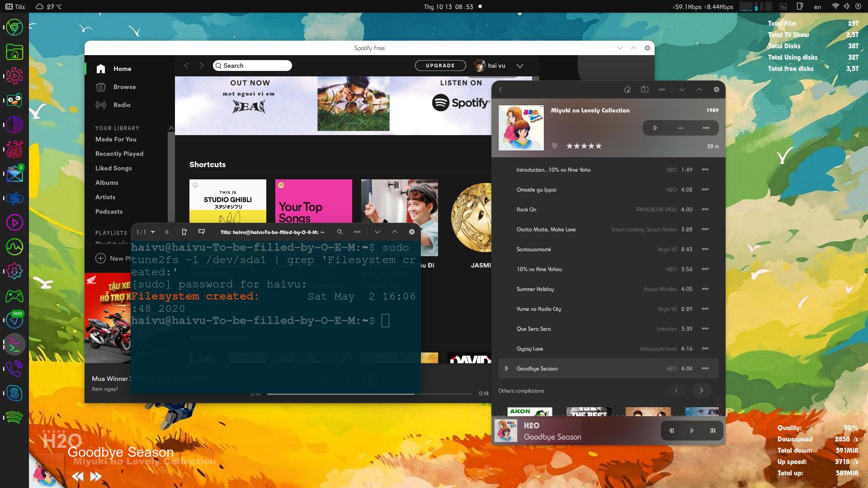The height and width of the screenshot is (488, 868).
Task: Open the Wi-Fi indicator in top bar
Action: click(x=835, y=6)
